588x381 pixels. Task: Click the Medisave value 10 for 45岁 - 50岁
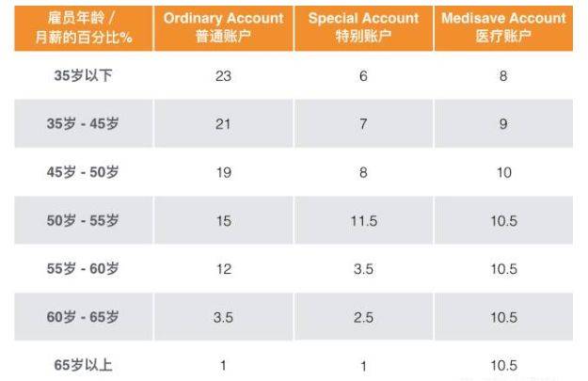(x=503, y=173)
